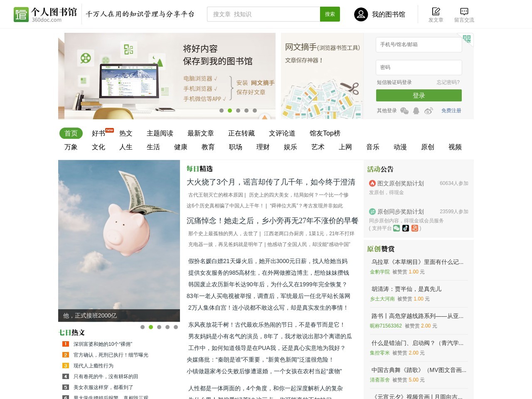Switch to the 好书 tab

[98, 133]
